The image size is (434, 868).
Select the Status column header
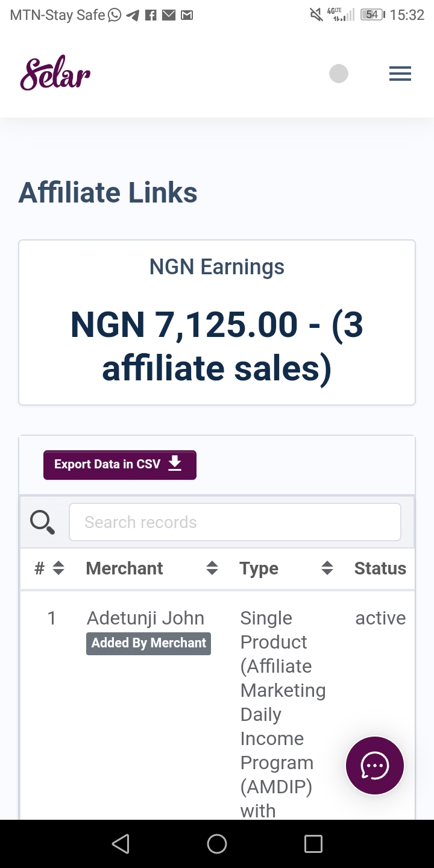[380, 567]
